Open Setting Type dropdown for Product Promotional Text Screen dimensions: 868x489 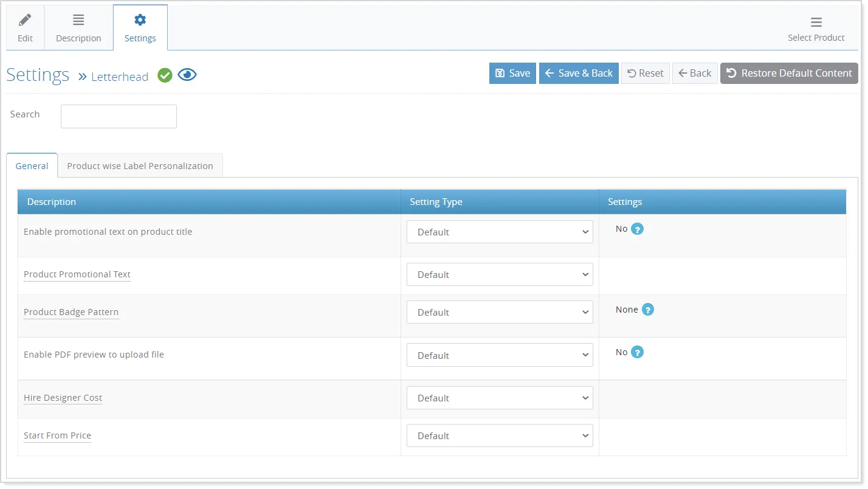pyautogui.click(x=500, y=274)
